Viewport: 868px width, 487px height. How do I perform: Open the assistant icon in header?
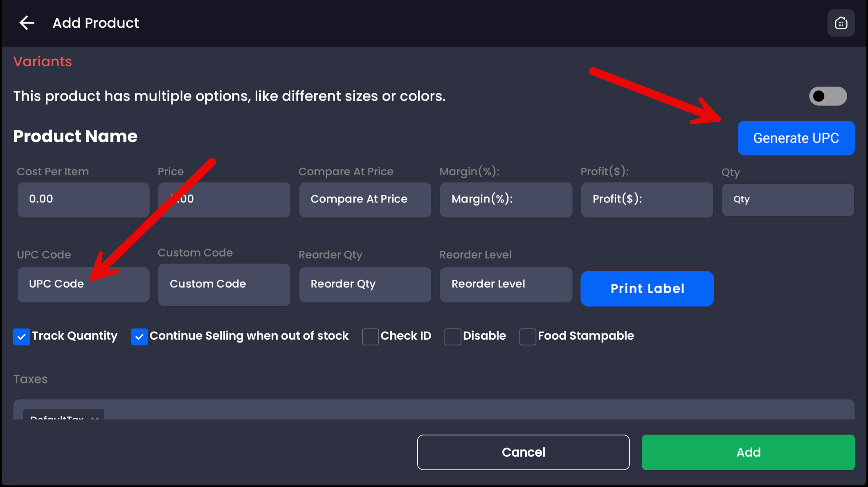pyautogui.click(x=841, y=23)
